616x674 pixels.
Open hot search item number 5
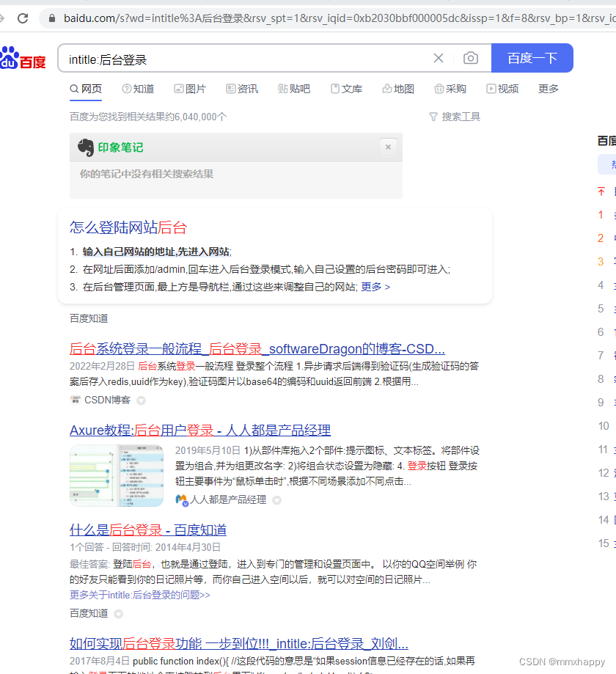606,309
